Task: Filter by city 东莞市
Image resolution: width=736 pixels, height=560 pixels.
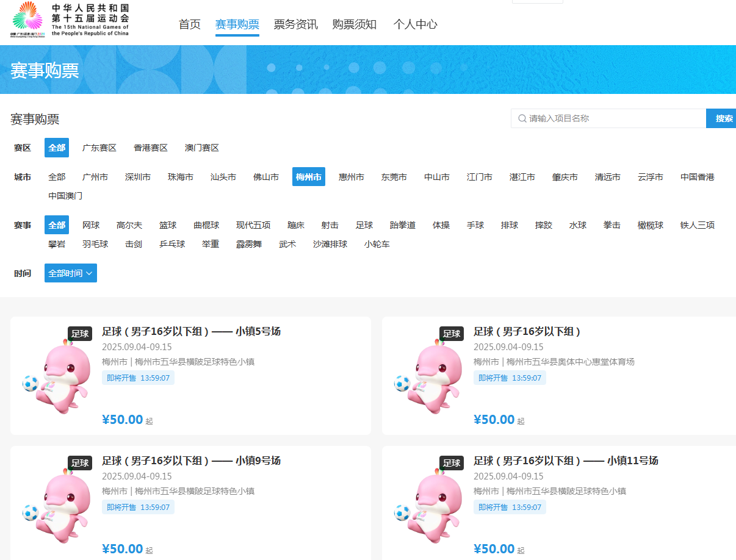Action: click(394, 177)
